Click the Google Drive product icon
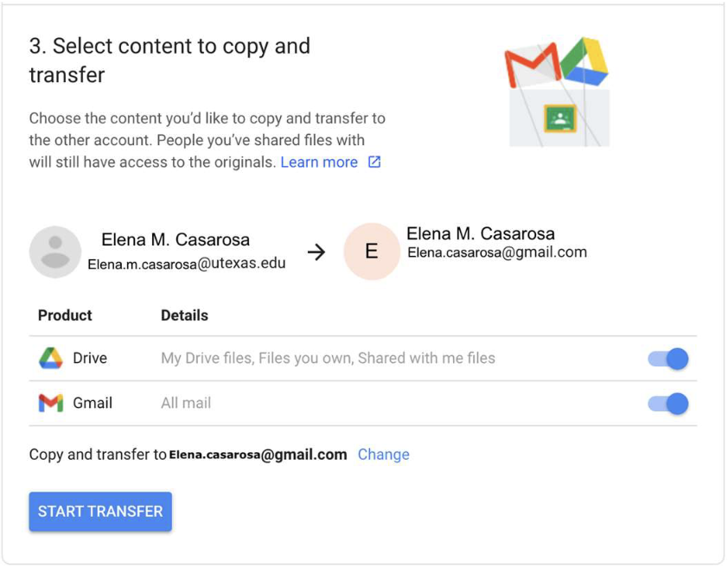Screen dimensions: 728x567 [x=51, y=358]
